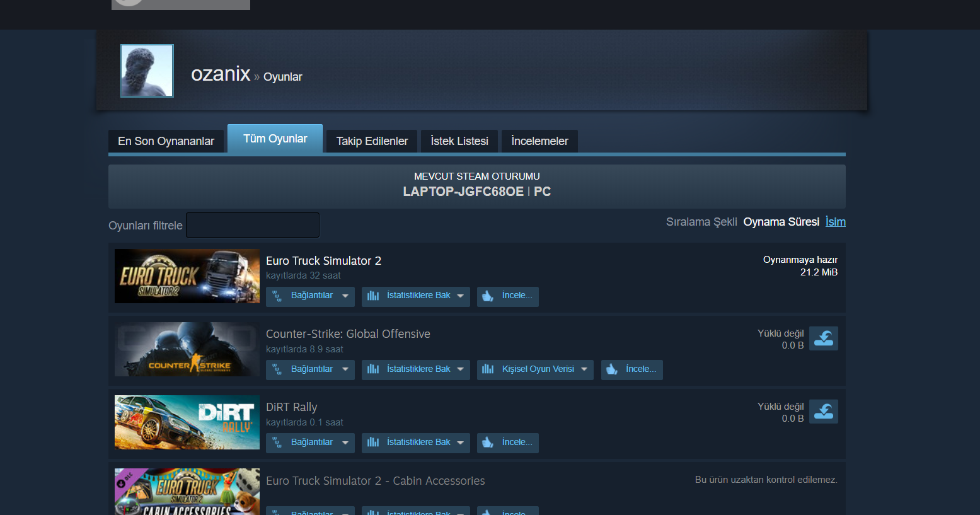This screenshot has width=980, height=515.
Task: Focus the Oyunları filtrele input field
Action: 253,225
